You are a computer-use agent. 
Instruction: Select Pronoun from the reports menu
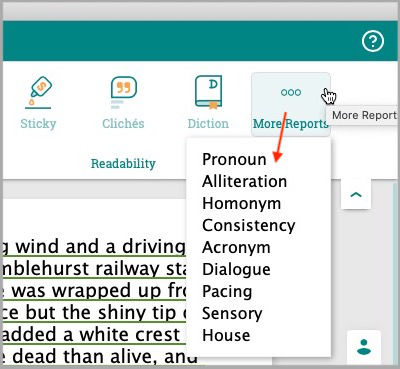(234, 159)
